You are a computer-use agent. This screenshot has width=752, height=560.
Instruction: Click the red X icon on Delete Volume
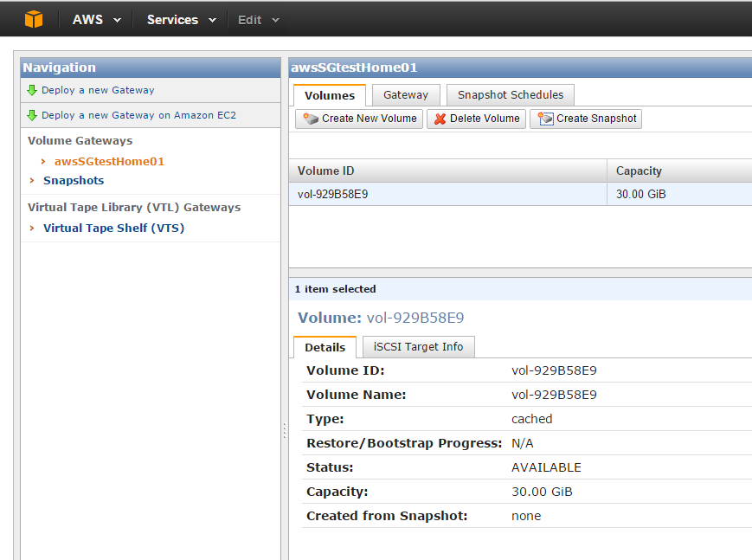click(440, 119)
